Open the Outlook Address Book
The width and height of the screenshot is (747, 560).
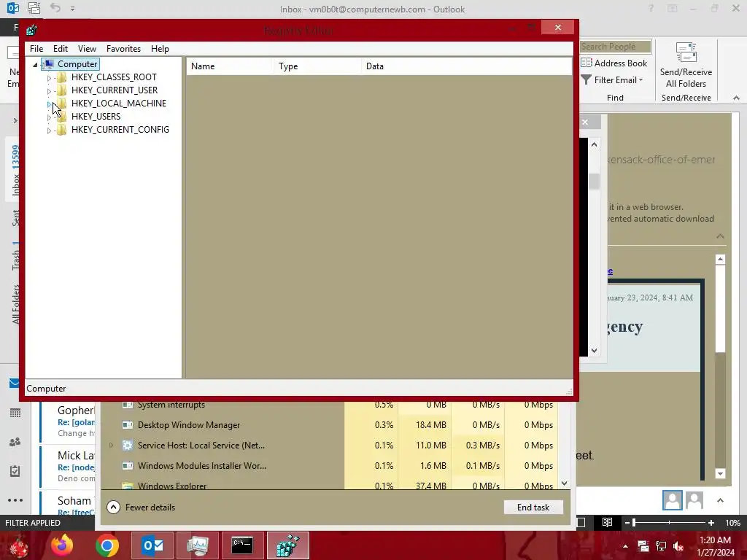pos(614,63)
